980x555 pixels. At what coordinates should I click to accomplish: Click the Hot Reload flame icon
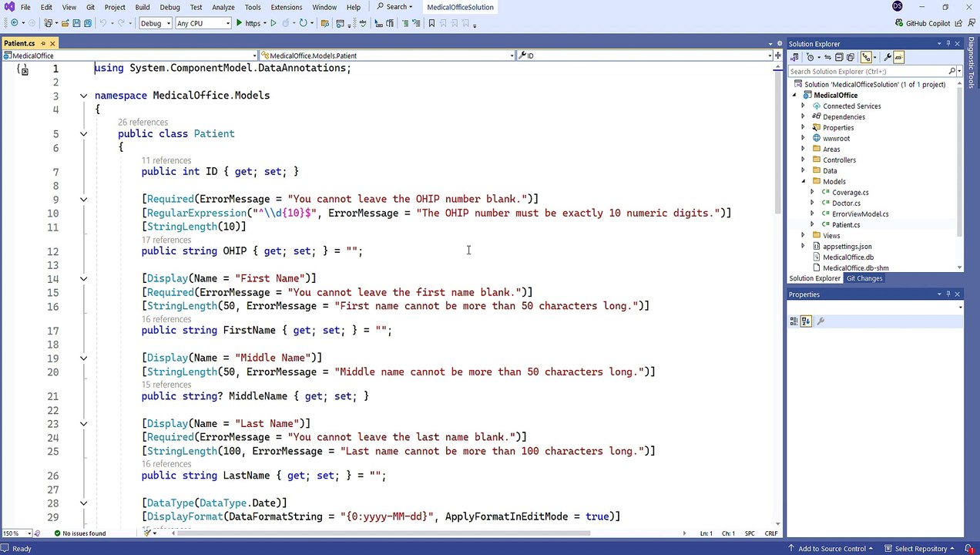pyautogui.click(x=287, y=23)
